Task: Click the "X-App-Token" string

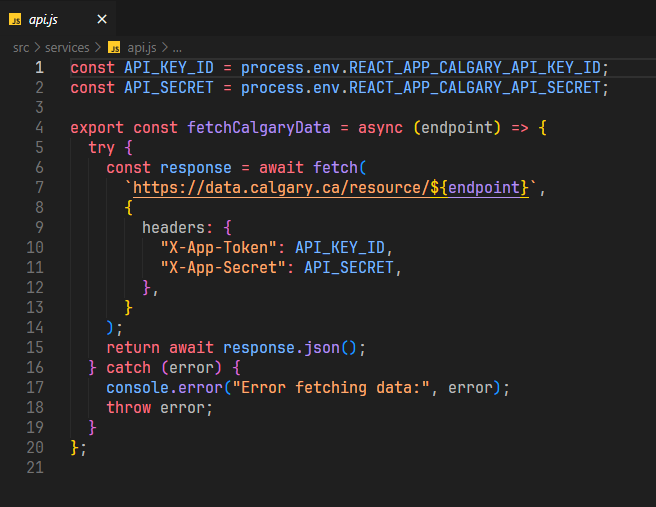Action: coord(218,248)
